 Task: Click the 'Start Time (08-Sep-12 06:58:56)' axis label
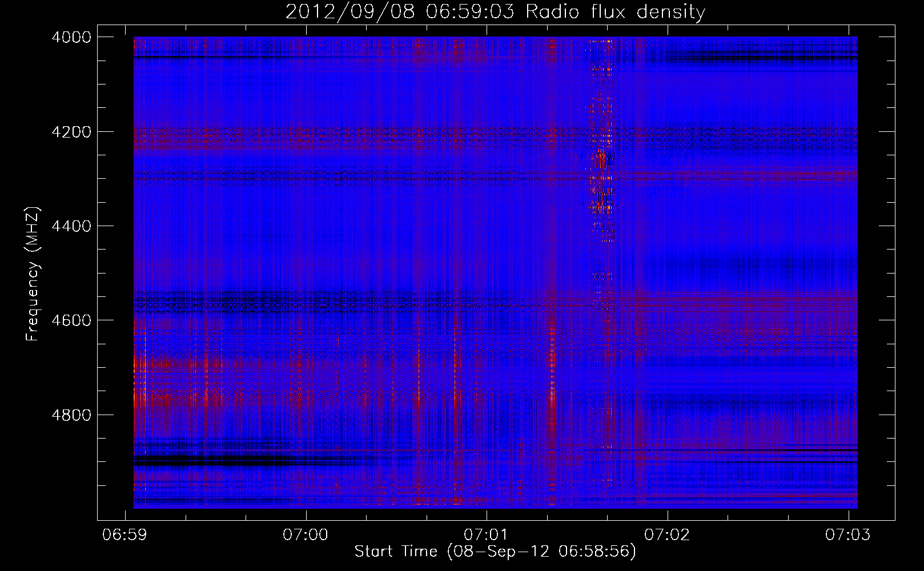tap(495, 552)
